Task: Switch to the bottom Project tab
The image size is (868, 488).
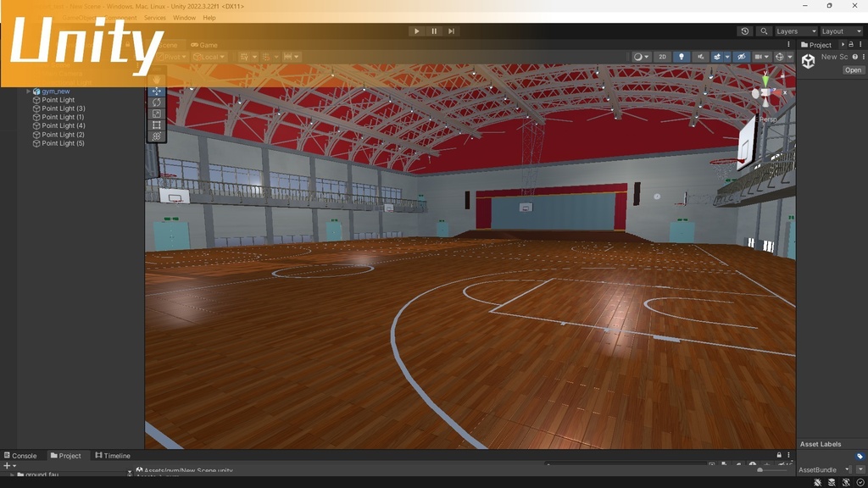Action: tap(65, 455)
